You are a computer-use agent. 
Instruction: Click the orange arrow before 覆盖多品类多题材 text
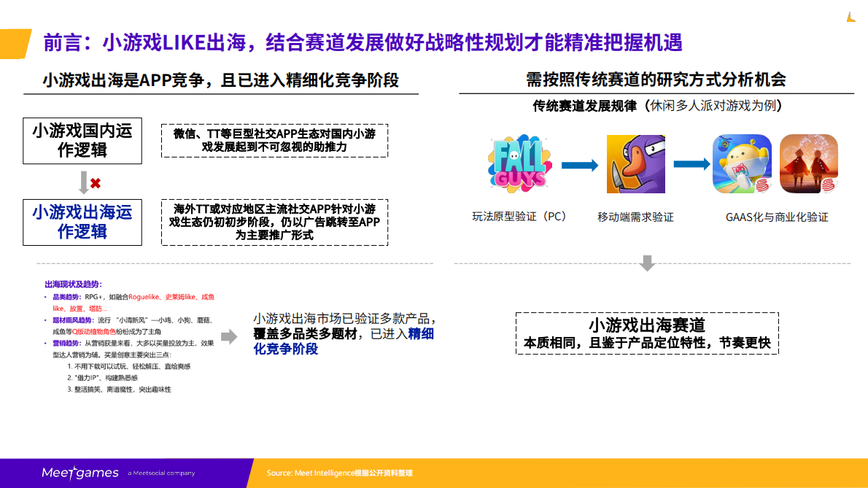tap(232, 337)
